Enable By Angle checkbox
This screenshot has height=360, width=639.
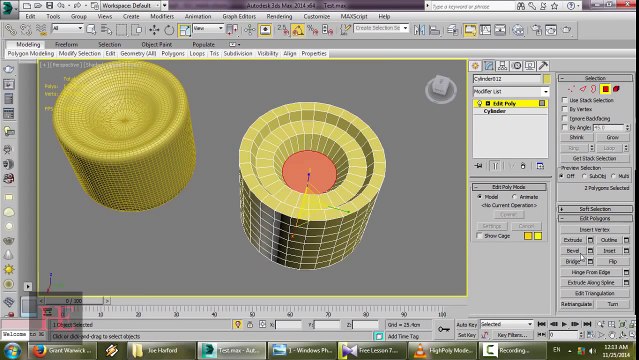[564, 127]
